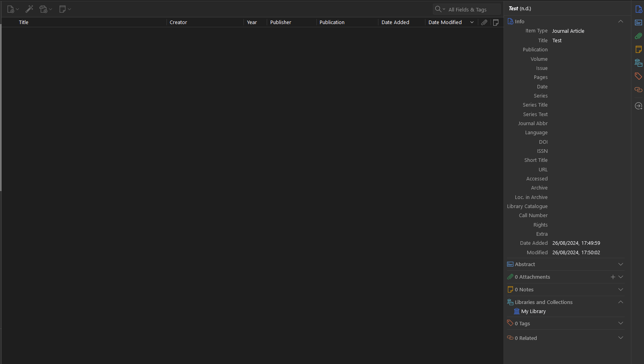Image resolution: width=644 pixels, height=364 pixels.
Task: Jump to Related via sidenav icon
Action: click(638, 90)
